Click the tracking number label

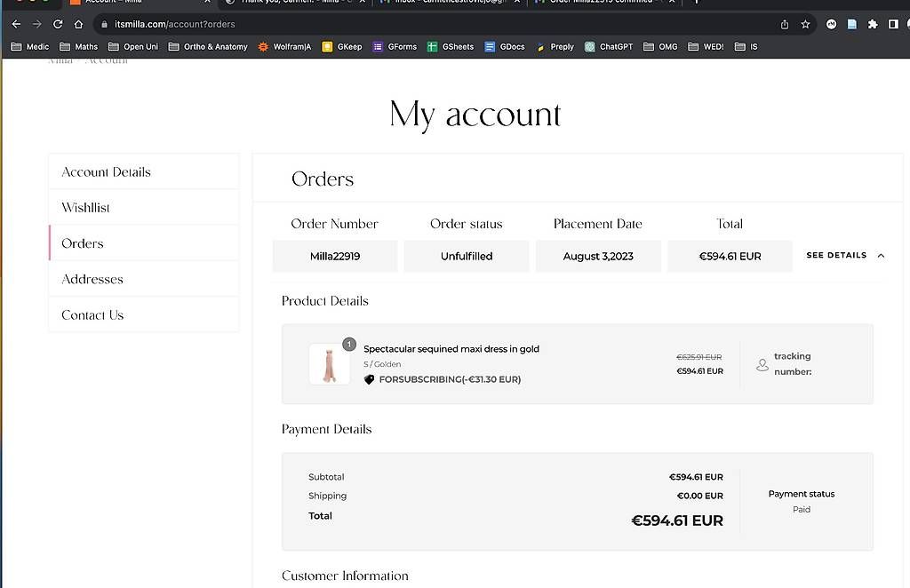(793, 363)
